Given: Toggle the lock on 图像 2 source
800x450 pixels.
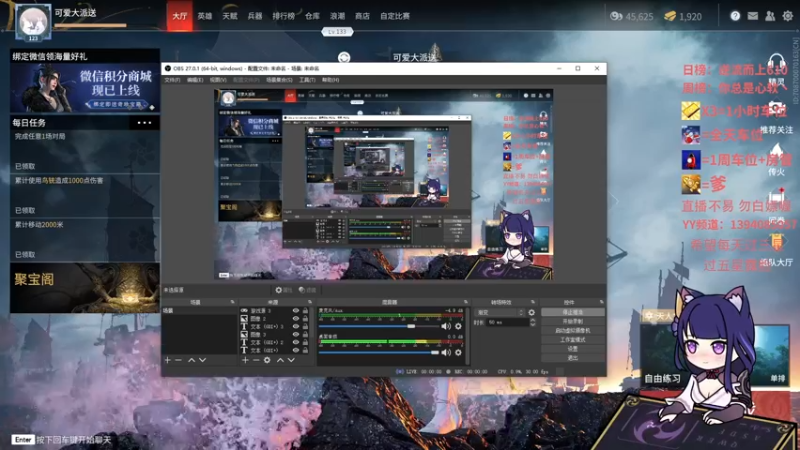Looking at the screenshot, I should 305,318.
